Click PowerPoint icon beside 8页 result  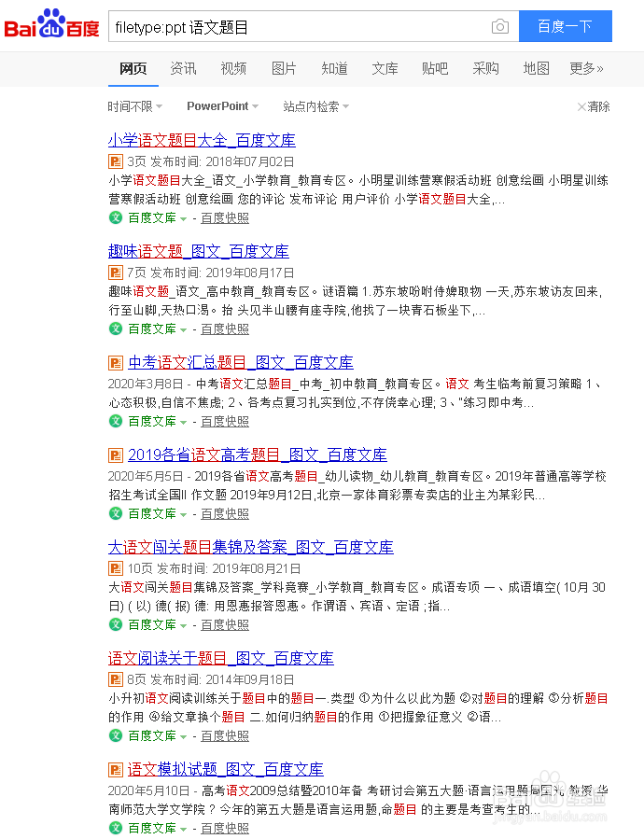[x=116, y=679]
